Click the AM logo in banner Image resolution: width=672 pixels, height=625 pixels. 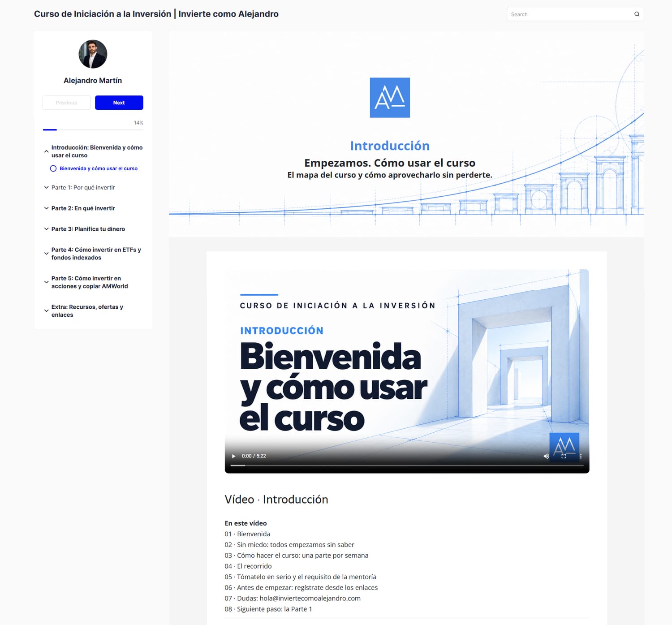click(390, 98)
